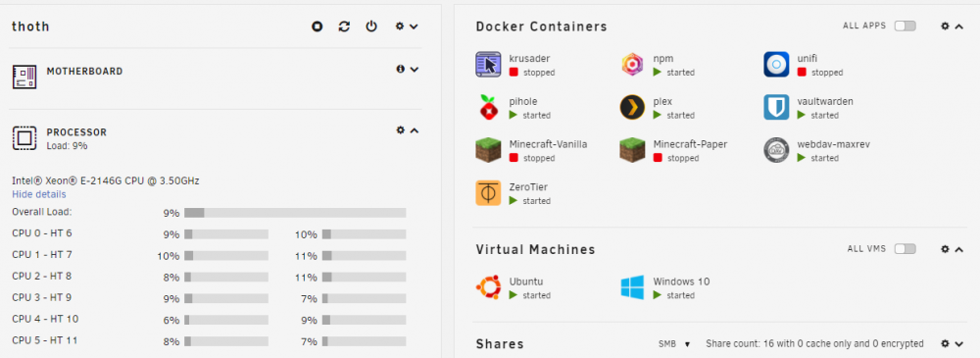Click the plex container icon

pos(632,107)
